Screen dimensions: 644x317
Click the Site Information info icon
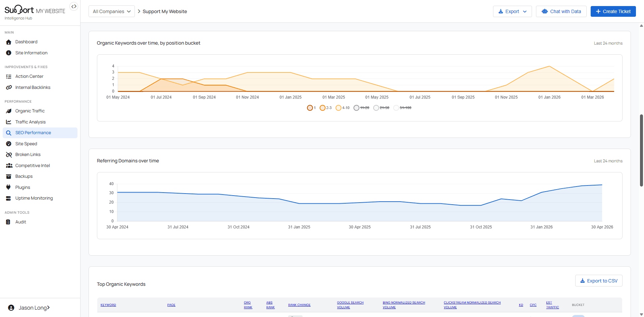click(x=9, y=53)
